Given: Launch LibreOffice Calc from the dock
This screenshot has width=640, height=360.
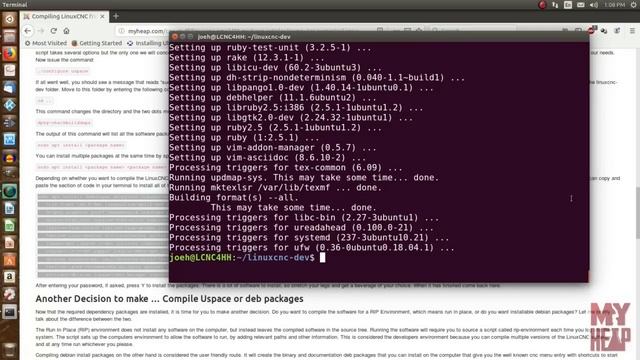Looking at the screenshot, I should 9,226.
